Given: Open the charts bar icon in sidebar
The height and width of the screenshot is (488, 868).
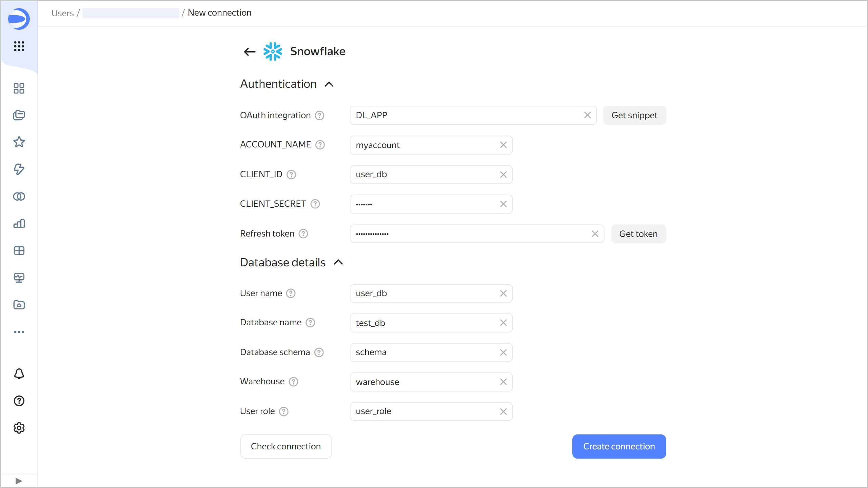Looking at the screenshot, I should (x=19, y=224).
